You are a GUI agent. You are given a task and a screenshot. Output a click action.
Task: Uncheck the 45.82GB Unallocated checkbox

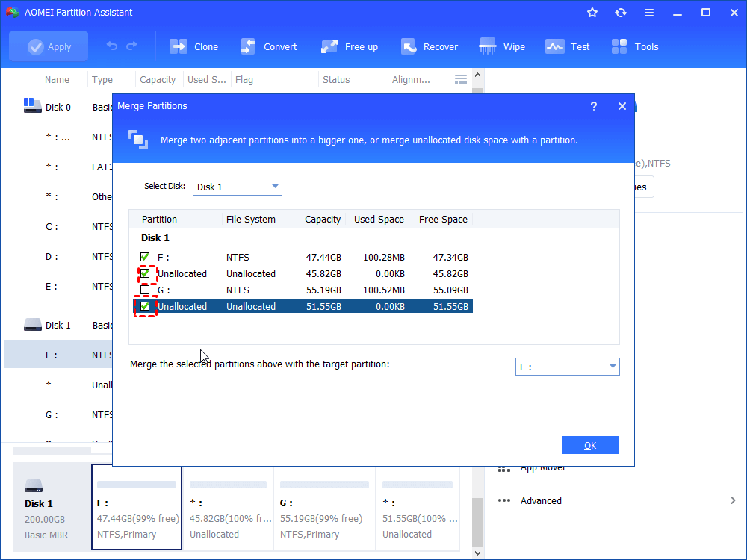click(145, 274)
